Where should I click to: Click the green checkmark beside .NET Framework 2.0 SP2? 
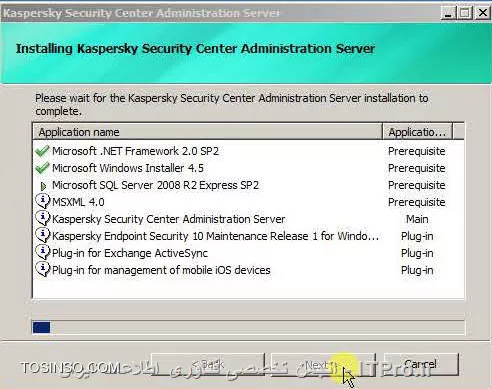pos(42,151)
